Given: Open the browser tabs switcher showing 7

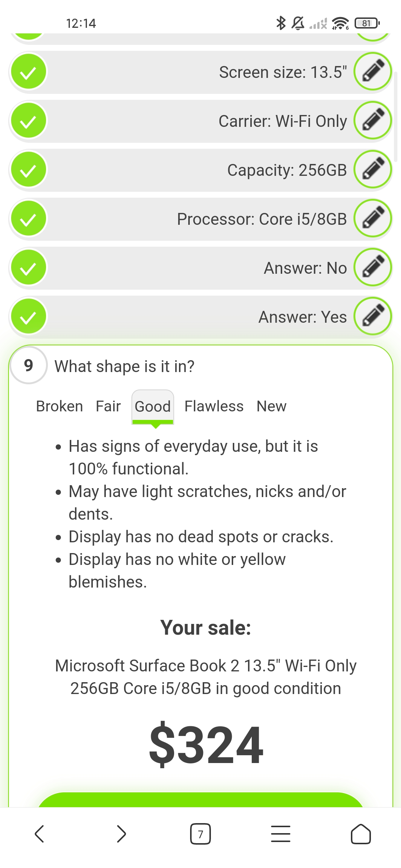Looking at the screenshot, I should (200, 834).
